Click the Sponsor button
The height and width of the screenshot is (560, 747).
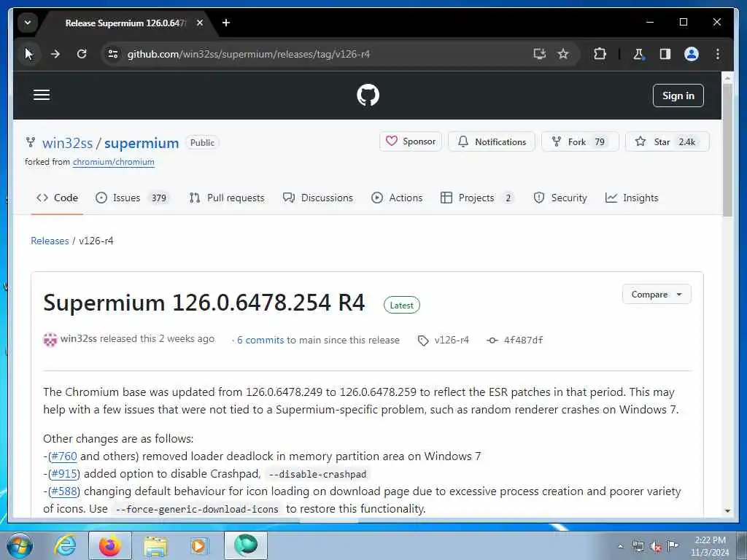coord(410,141)
